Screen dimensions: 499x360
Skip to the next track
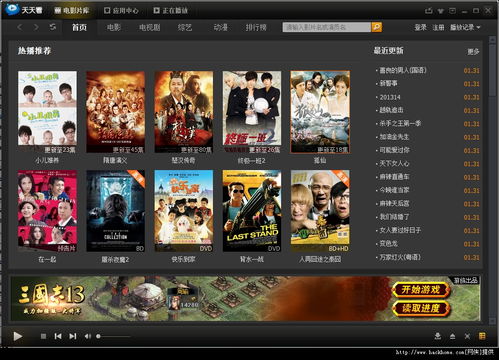click(73, 336)
